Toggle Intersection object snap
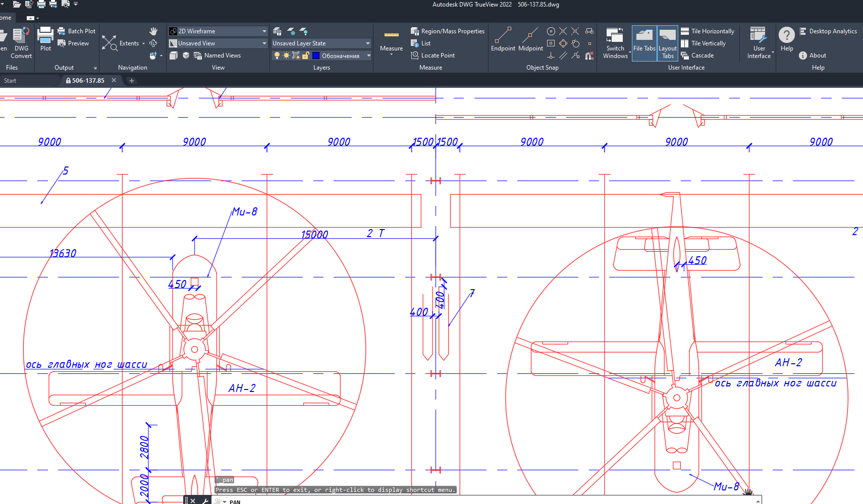Image resolution: width=863 pixels, height=504 pixels. [x=563, y=31]
